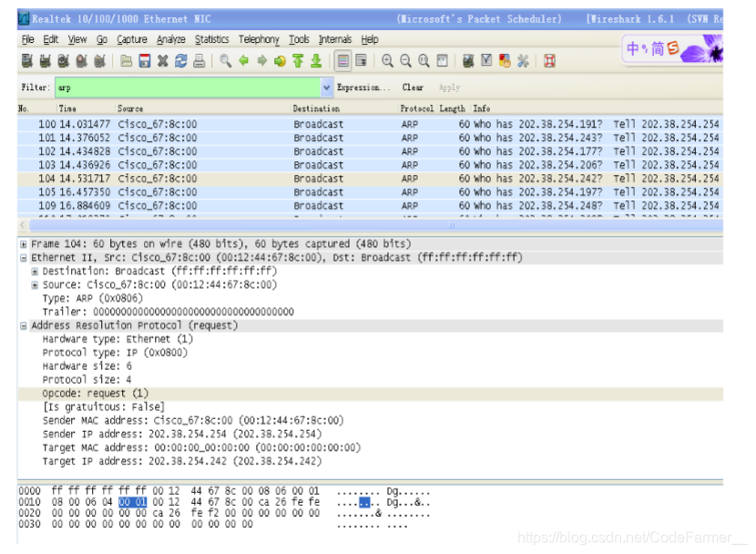This screenshot has width=756, height=554.
Task: Expand the Frame 104 tree node
Action: 23,244
